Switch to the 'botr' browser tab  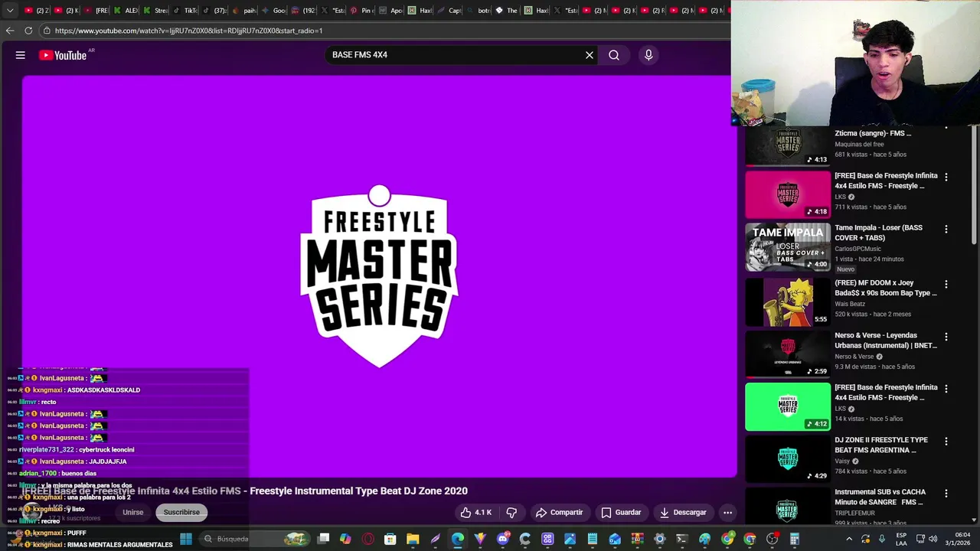tap(479, 11)
